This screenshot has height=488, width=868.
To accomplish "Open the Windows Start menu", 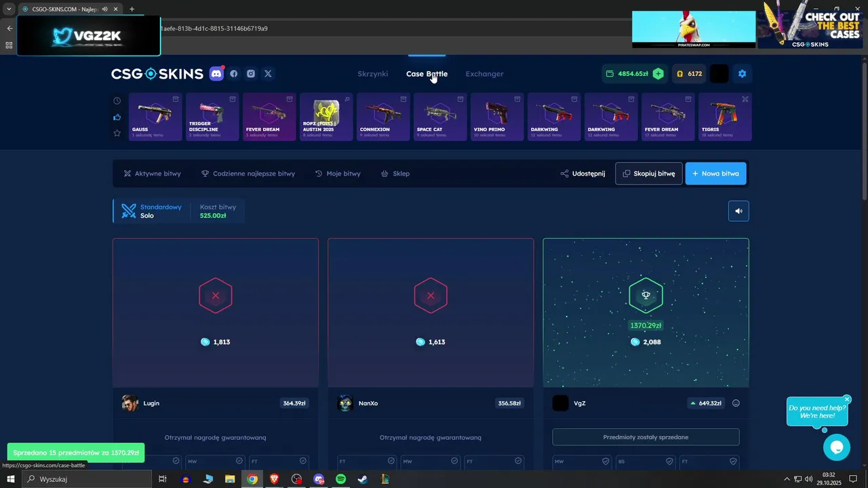I will pos(10,479).
